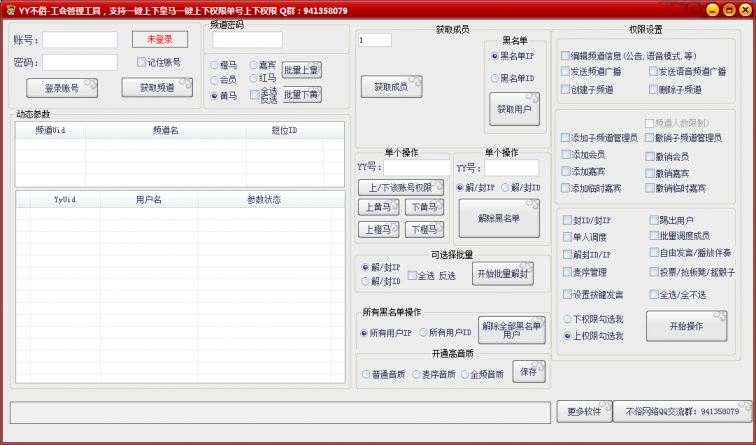The height and width of the screenshot is (445, 756).
Task: Focus the 账号 input field
Action: pyautogui.click(x=80, y=40)
